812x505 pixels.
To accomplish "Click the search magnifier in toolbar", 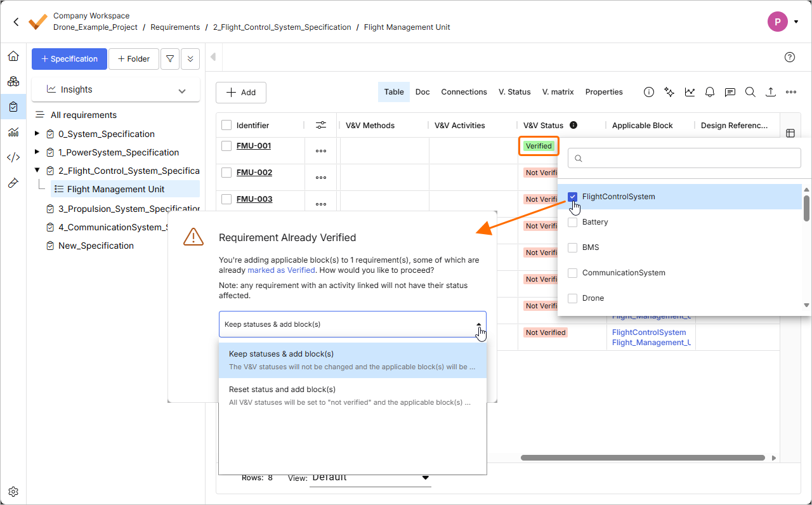I will pyautogui.click(x=750, y=92).
